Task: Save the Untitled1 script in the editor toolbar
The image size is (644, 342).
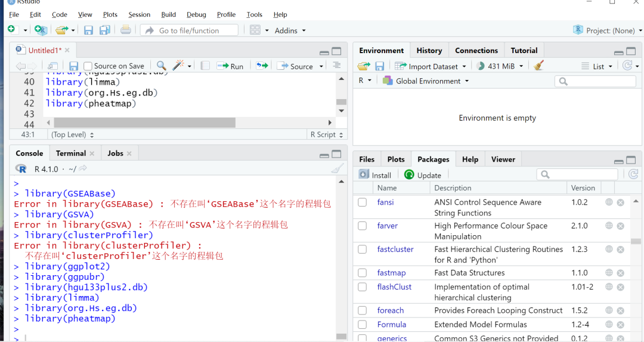Action: (73, 66)
